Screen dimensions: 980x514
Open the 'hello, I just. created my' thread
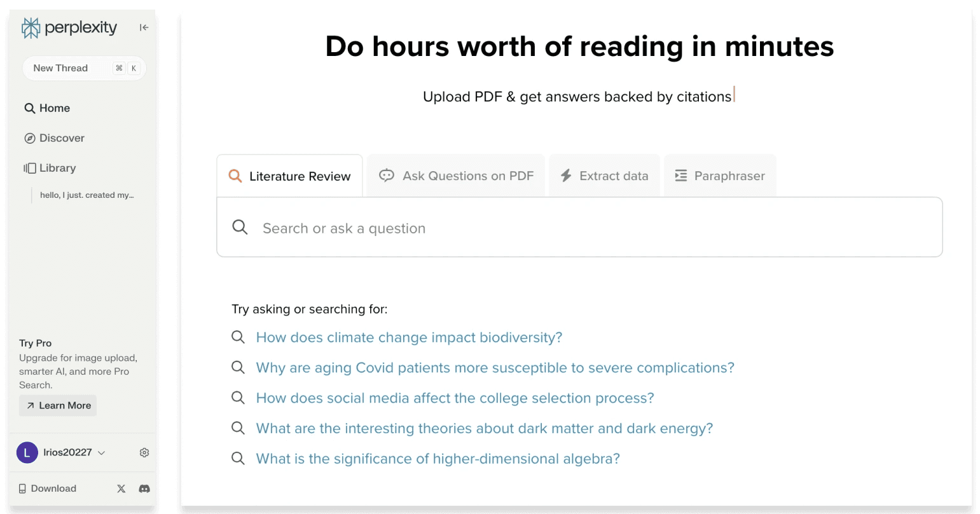point(87,195)
